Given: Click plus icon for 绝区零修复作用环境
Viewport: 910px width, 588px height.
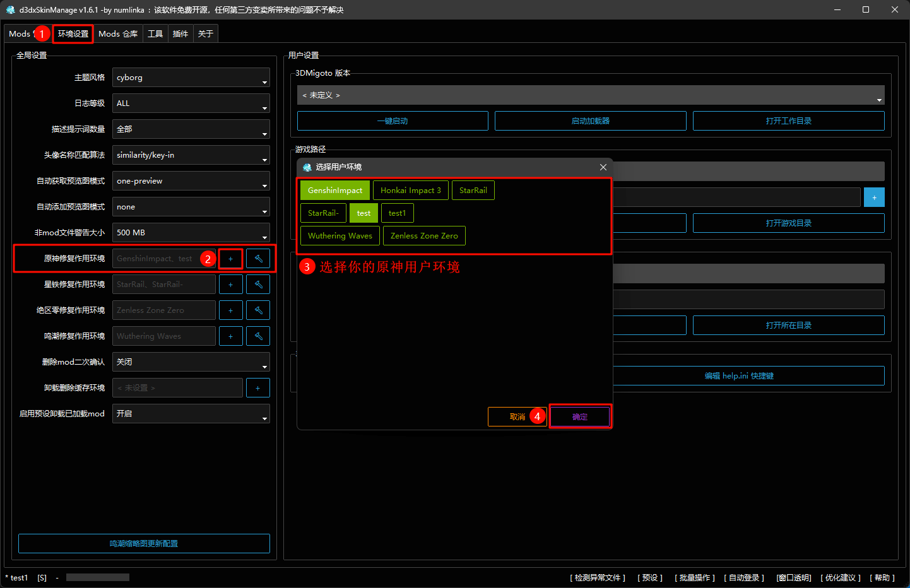Looking at the screenshot, I should (231, 310).
